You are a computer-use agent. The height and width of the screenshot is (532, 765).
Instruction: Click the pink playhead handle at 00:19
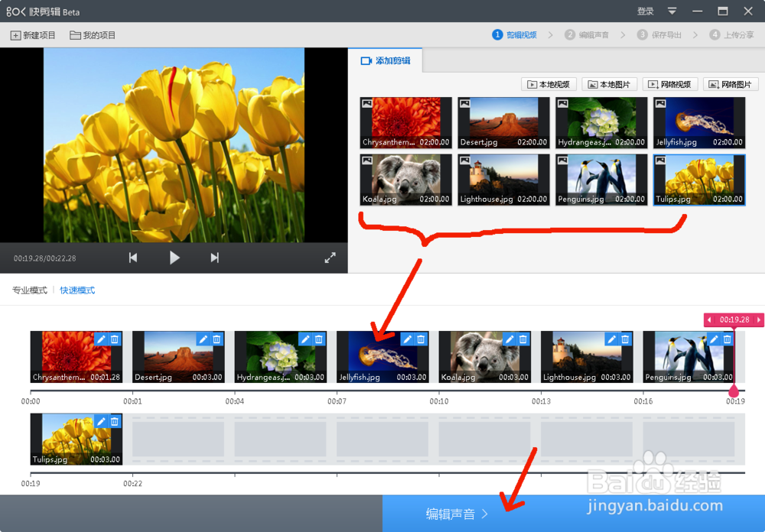pyautogui.click(x=734, y=391)
